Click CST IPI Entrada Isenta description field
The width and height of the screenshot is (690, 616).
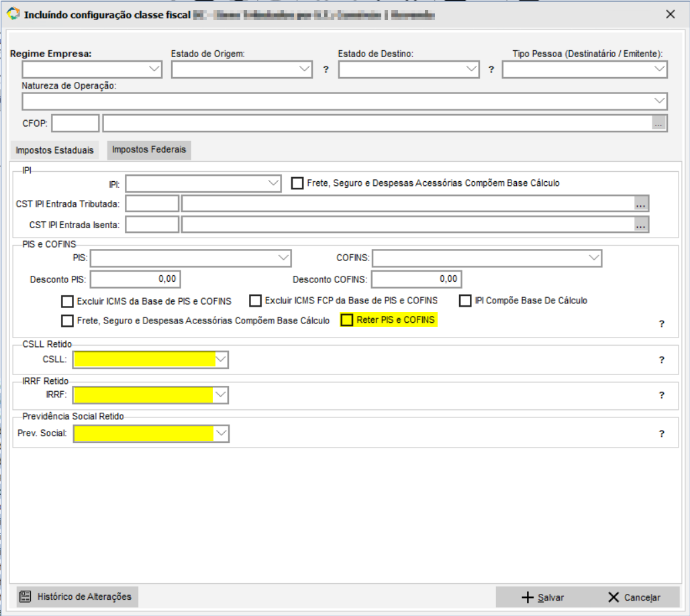(x=408, y=225)
